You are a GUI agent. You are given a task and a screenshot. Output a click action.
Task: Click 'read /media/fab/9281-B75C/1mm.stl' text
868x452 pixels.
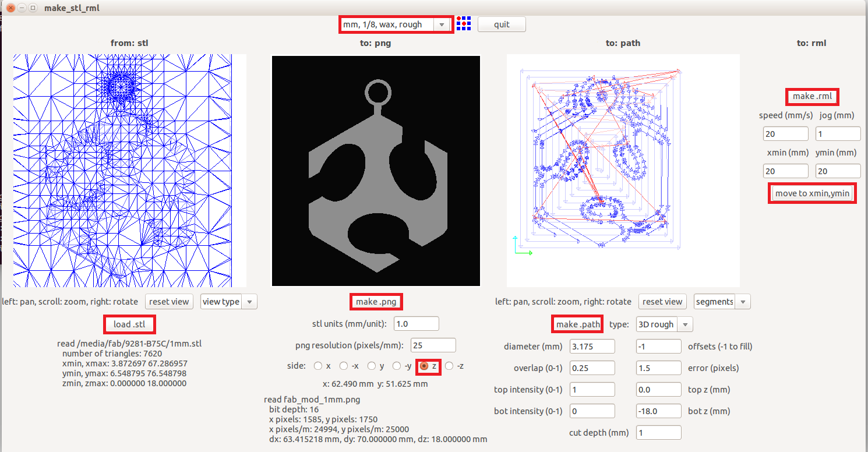129,344
